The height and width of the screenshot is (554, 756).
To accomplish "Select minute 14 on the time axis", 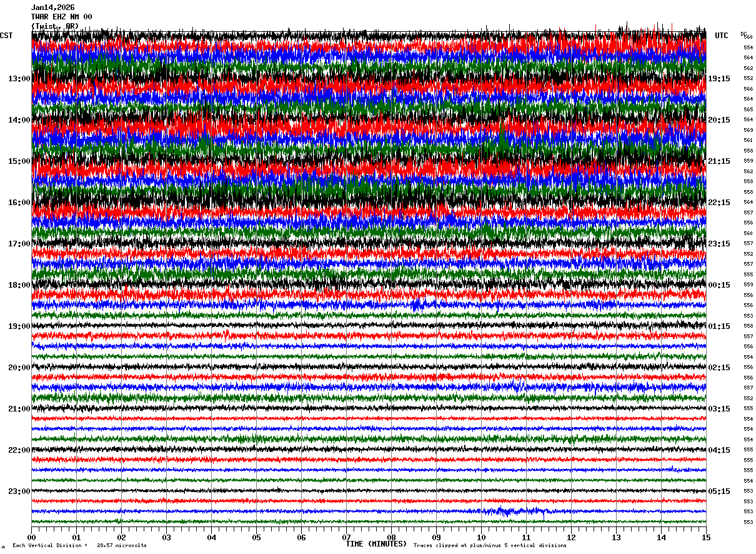I will click(x=661, y=537).
